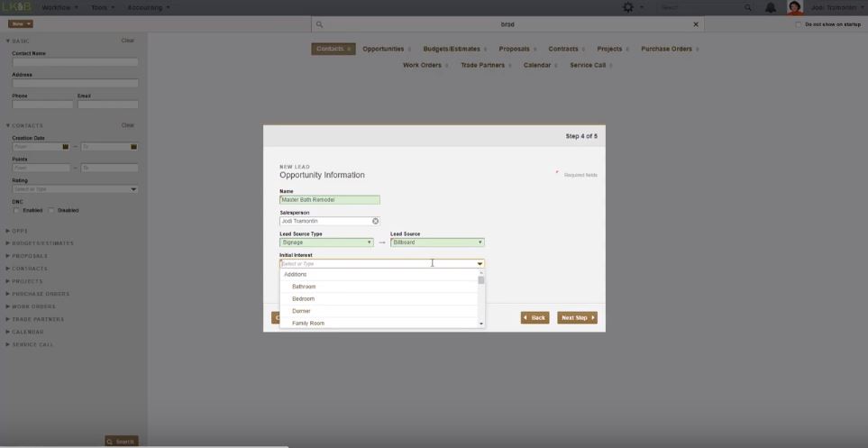Go back with the Back button
The image size is (868, 448).
point(535,317)
